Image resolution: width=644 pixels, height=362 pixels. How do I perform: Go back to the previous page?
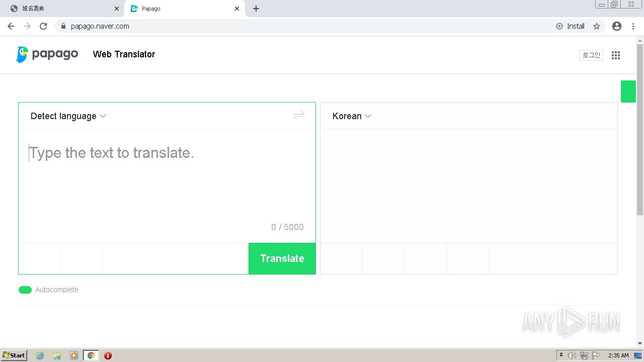click(11, 26)
